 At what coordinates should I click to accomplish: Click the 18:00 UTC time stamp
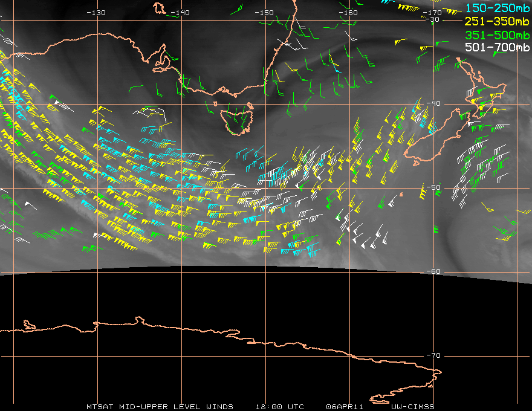[280, 407]
